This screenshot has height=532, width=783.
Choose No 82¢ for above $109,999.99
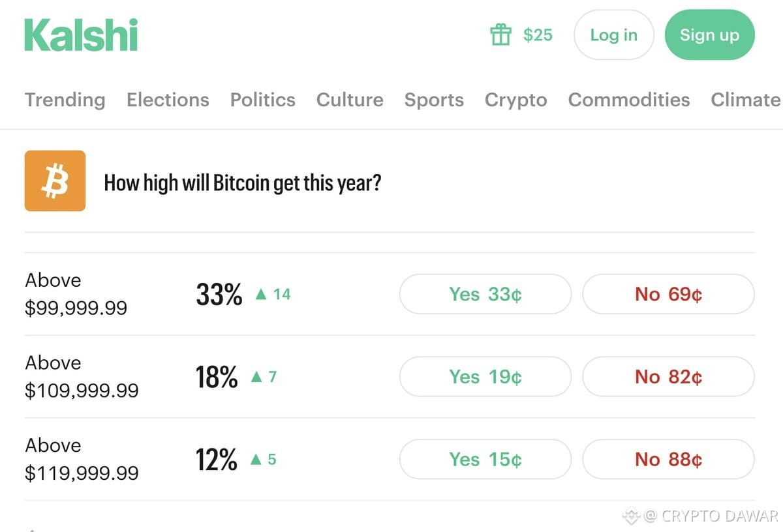[x=668, y=377]
